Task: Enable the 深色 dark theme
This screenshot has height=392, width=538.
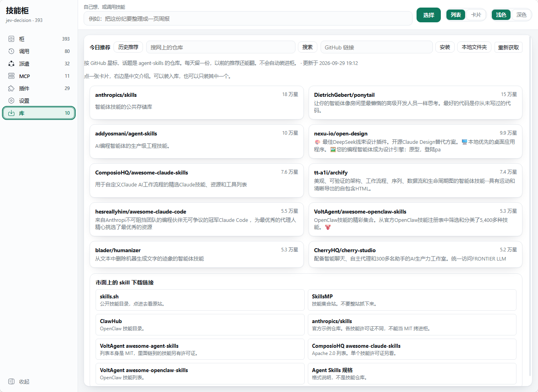Action: coord(521,15)
